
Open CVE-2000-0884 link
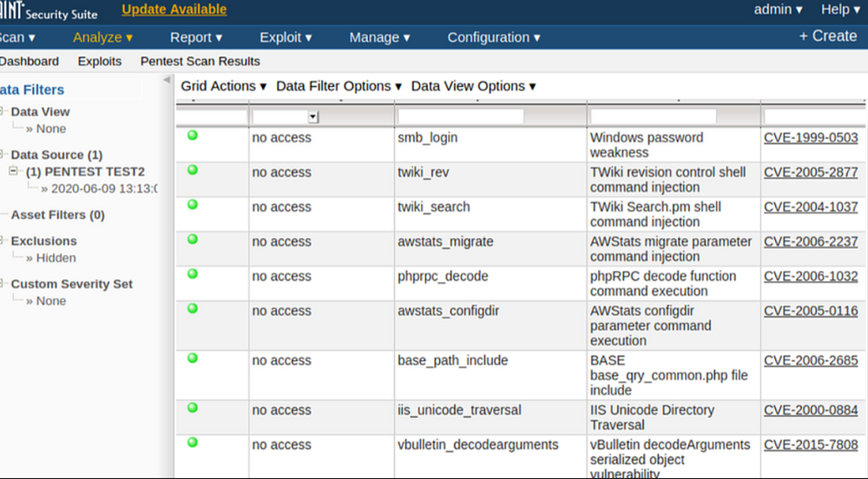pos(811,410)
